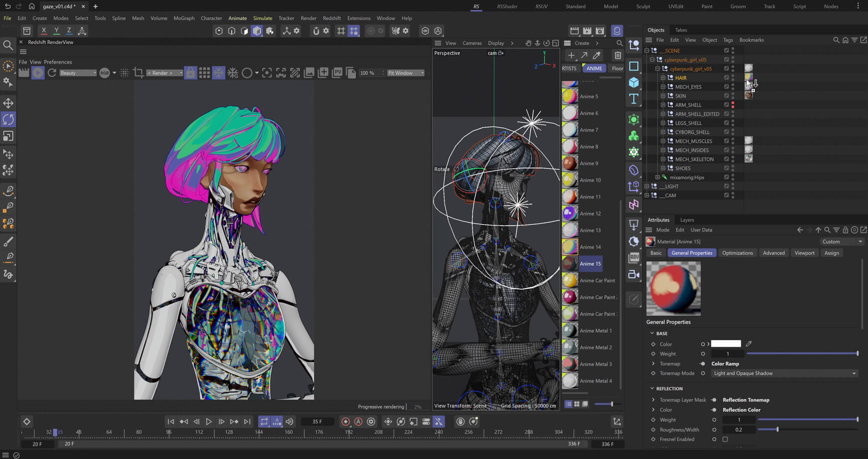This screenshot has width=868, height=459.
Task: Open the Fit Window zoom dropdown
Action: pos(406,73)
